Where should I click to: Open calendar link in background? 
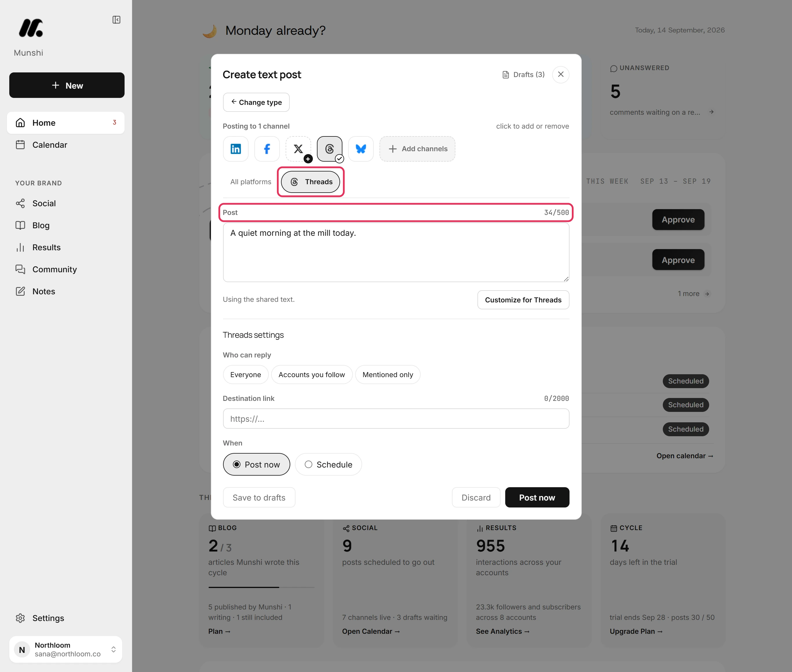[x=685, y=456]
